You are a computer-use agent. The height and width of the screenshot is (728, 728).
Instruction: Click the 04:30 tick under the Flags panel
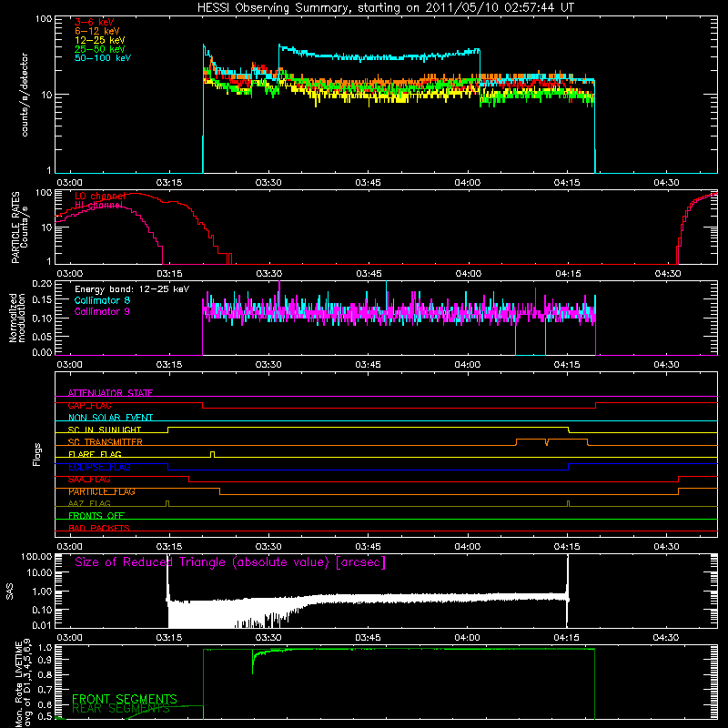point(666,547)
